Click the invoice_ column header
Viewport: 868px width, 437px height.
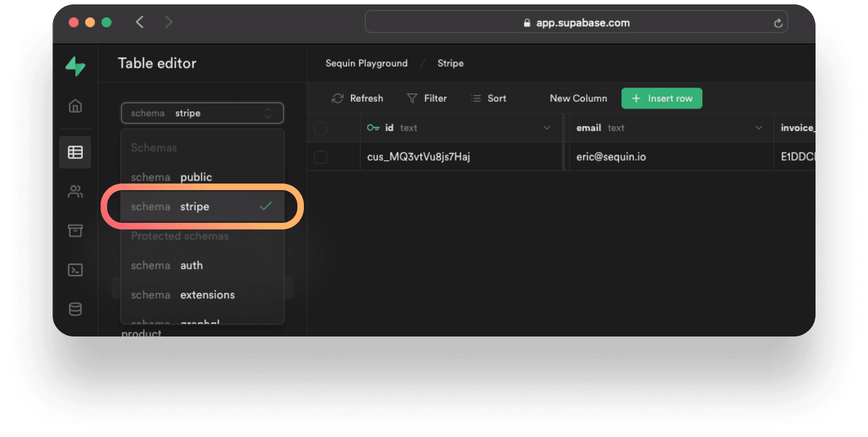tap(795, 128)
